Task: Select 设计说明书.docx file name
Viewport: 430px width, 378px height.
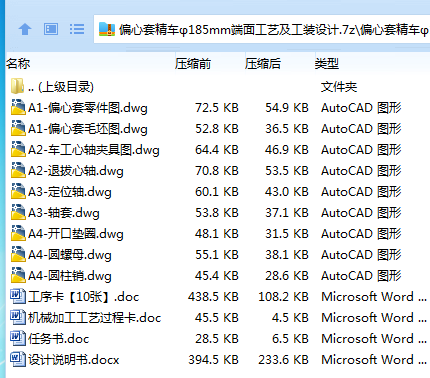Action: pos(74,360)
